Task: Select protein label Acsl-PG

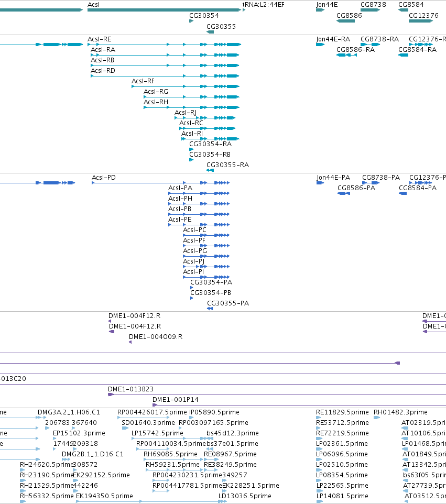Action: pyautogui.click(x=195, y=251)
